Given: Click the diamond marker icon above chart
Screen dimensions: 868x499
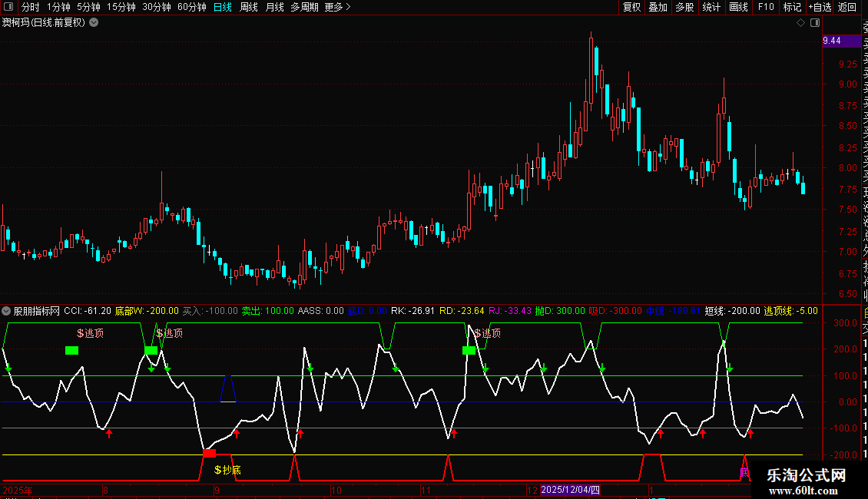Looking at the screenshot, I should pos(800,23).
